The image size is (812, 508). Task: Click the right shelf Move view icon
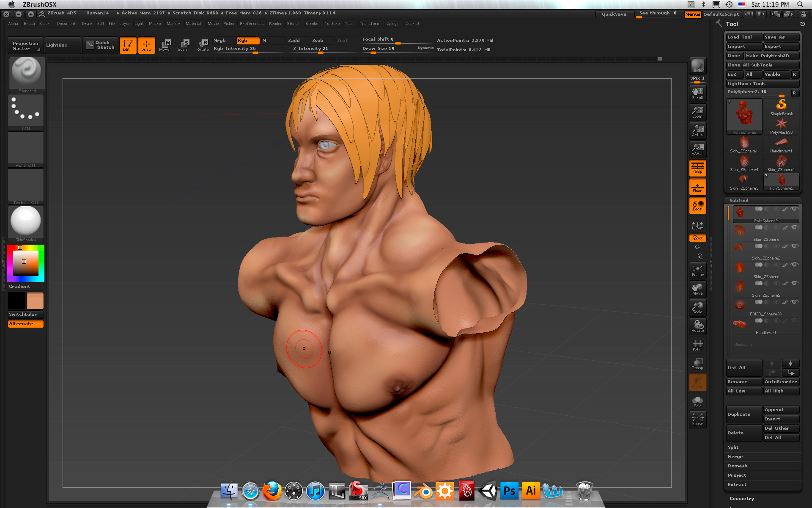(x=697, y=289)
